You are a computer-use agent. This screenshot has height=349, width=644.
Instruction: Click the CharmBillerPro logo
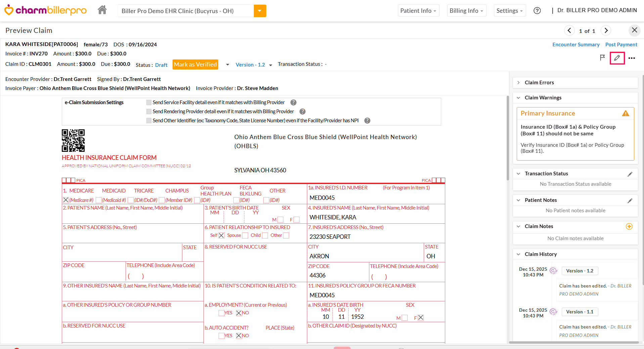(x=45, y=10)
